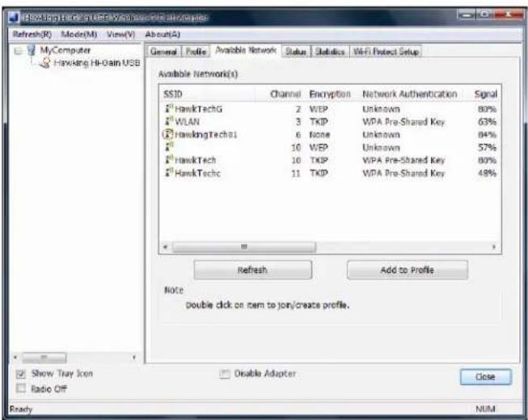
Task: Click the icon of the unnamed channel 10 network
Action: point(169,147)
